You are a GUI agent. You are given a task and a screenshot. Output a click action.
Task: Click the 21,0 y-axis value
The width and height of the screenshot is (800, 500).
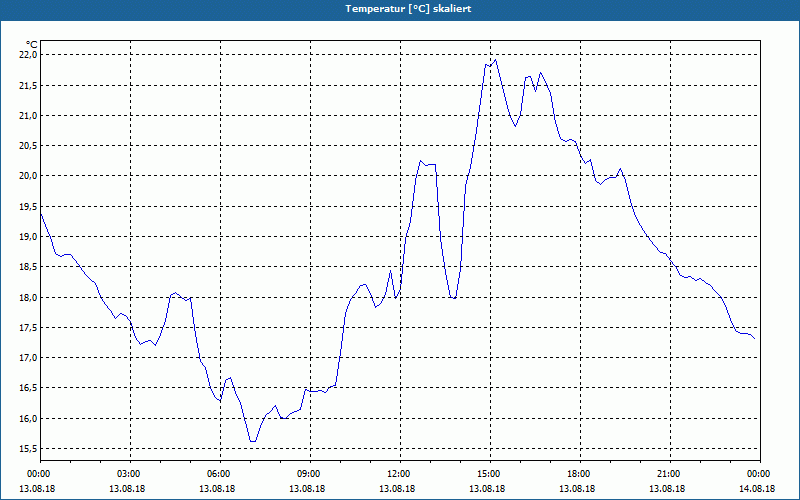coord(30,116)
